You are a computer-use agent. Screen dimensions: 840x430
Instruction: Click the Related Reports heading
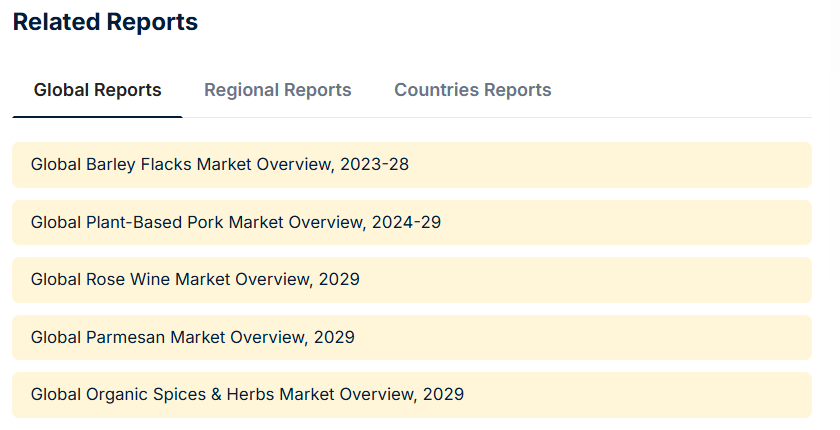105,22
